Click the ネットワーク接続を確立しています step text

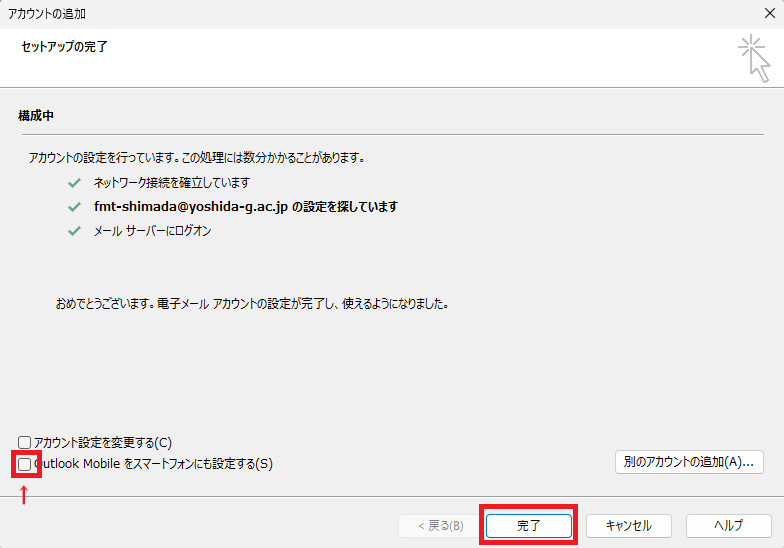[171, 183]
